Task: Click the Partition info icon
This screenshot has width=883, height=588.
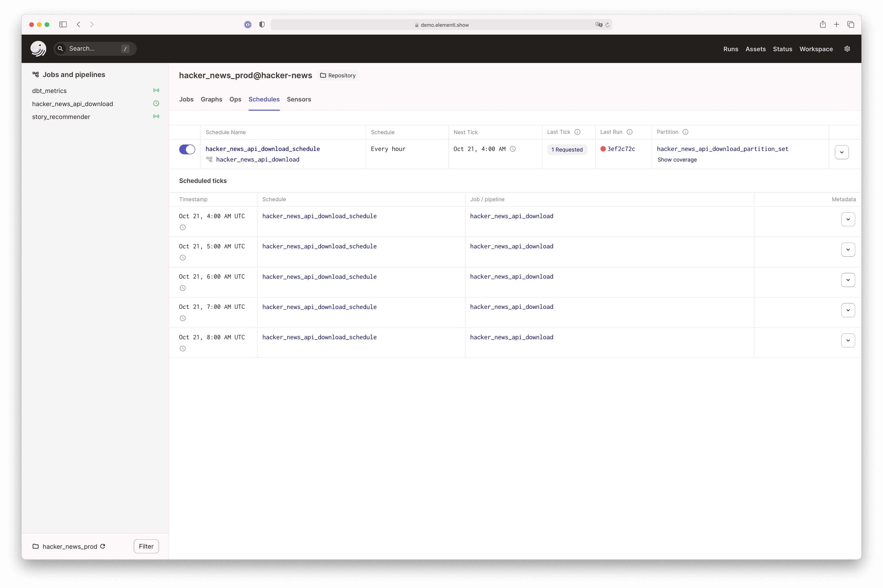Action: [x=685, y=132]
